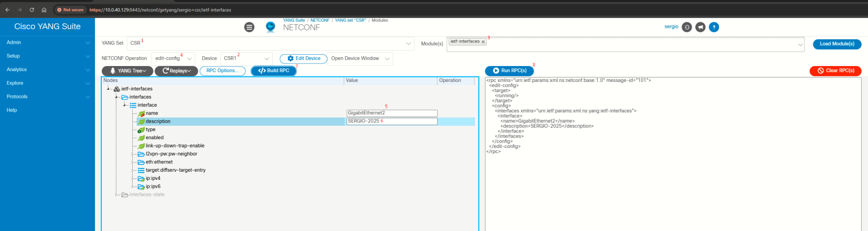The height and width of the screenshot is (231, 868).
Task: Click the name leaf key icon
Action: [x=141, y=113]
